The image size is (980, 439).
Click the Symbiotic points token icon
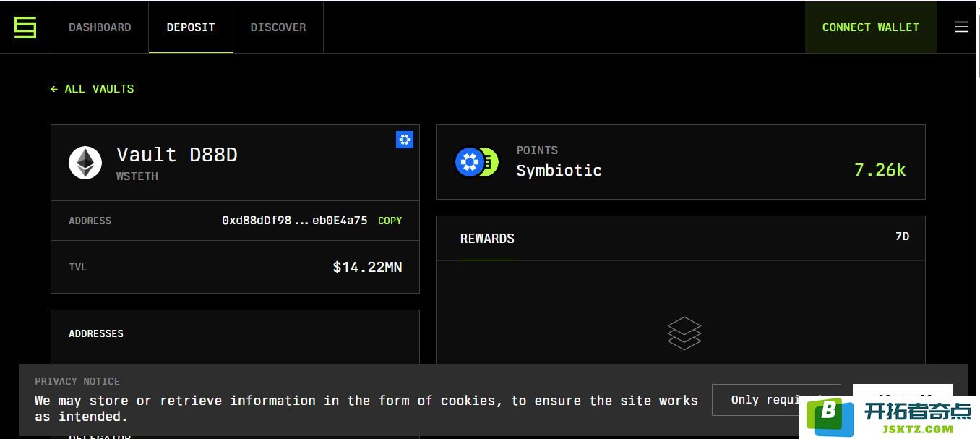pyautogui.click(x=476, y=162)
